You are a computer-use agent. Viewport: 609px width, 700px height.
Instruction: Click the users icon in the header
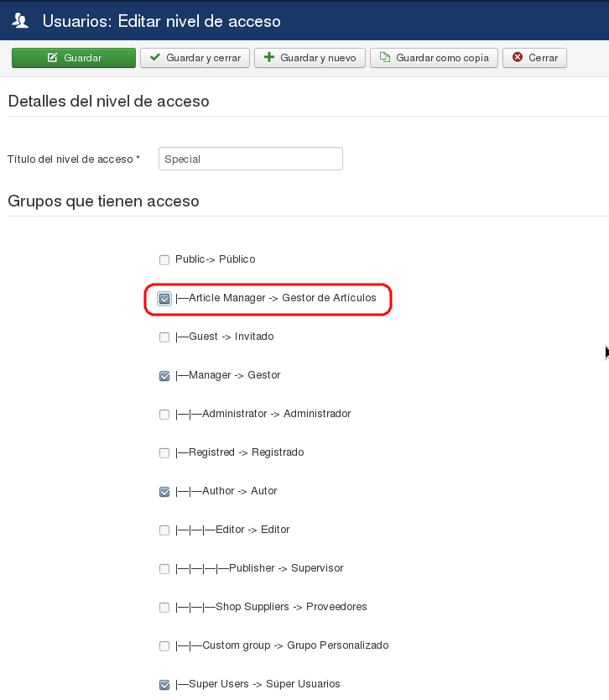pos(21,20)
